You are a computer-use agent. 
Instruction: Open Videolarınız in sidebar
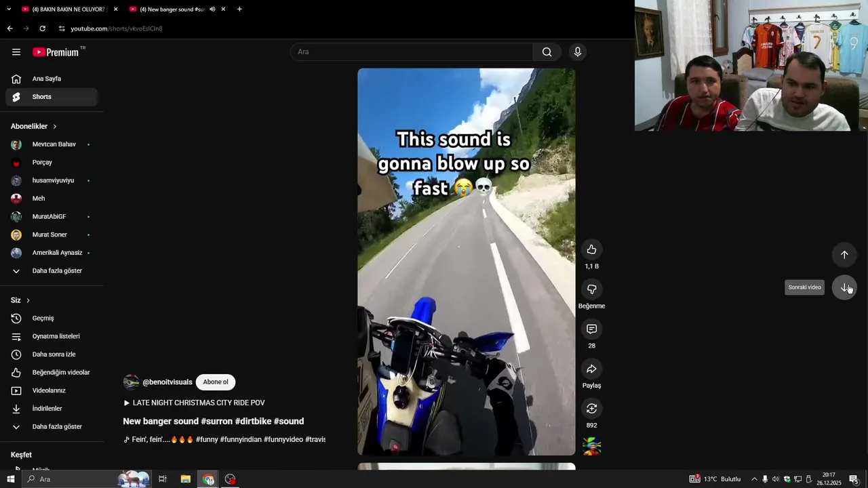point(52,390)
